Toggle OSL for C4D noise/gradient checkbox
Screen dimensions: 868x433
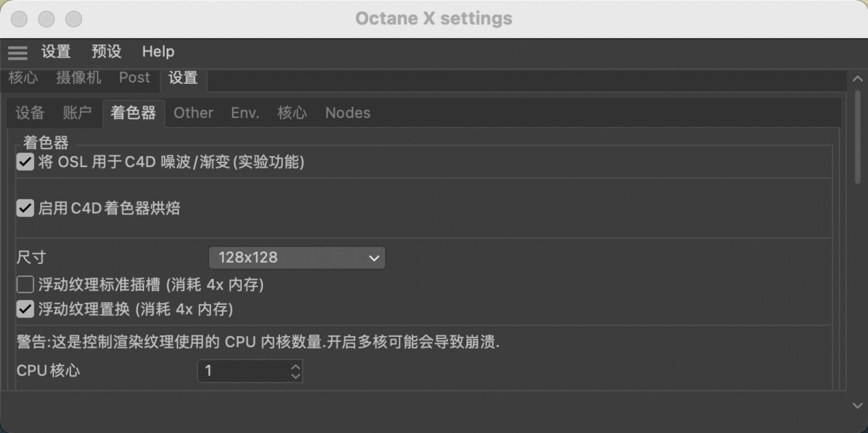tap(25, 162)
